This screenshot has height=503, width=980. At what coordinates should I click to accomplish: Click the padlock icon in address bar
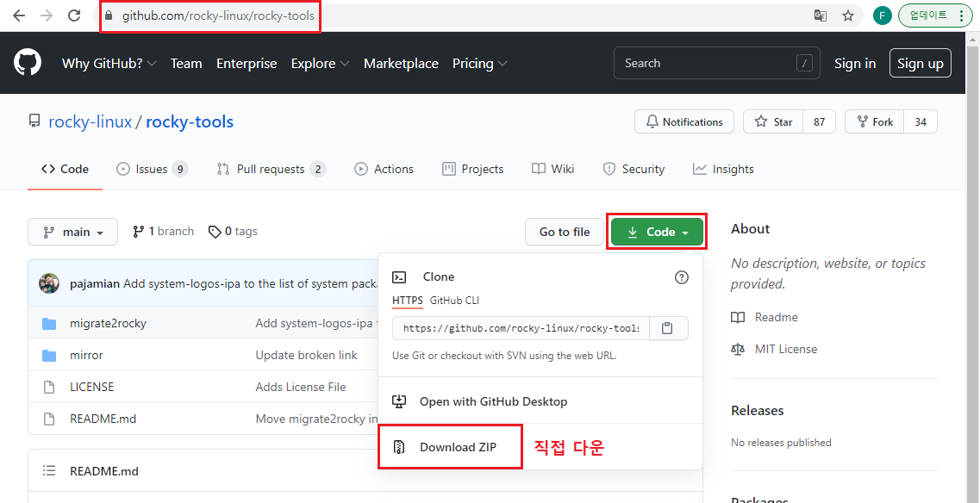pos(109,16)
